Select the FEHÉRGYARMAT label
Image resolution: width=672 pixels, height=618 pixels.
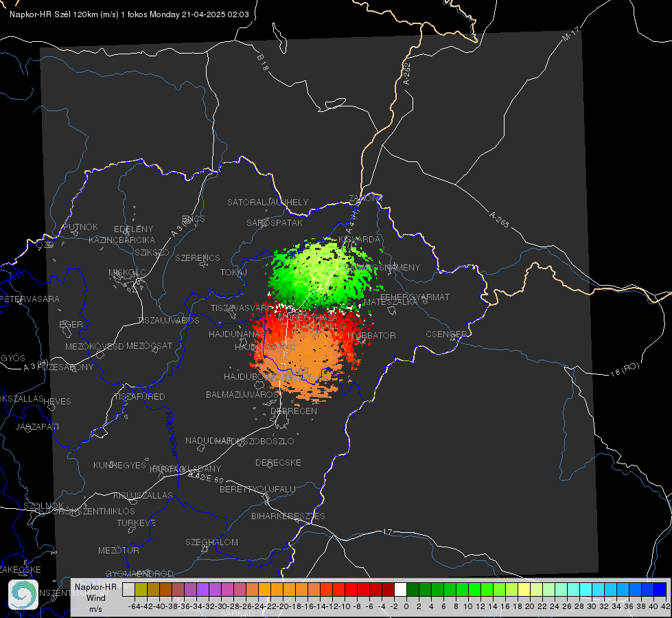click(x=415, y=297)
